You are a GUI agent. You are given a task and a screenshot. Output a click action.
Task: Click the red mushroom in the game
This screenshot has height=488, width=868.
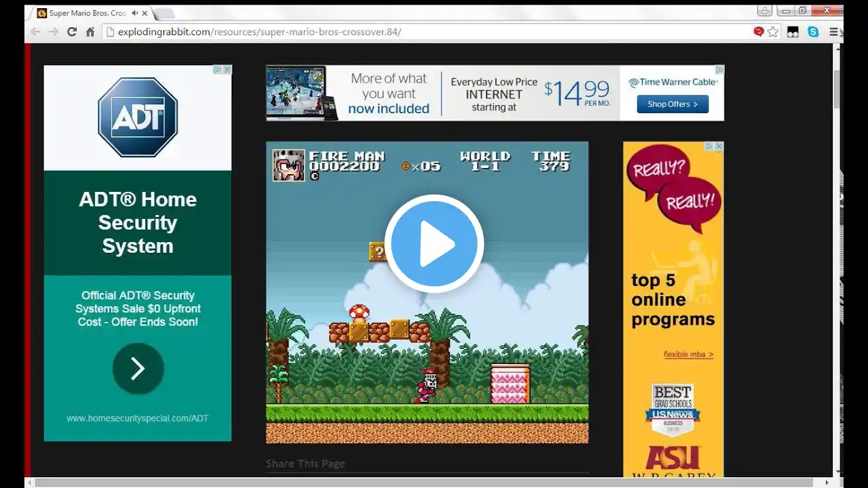[359, 312]
